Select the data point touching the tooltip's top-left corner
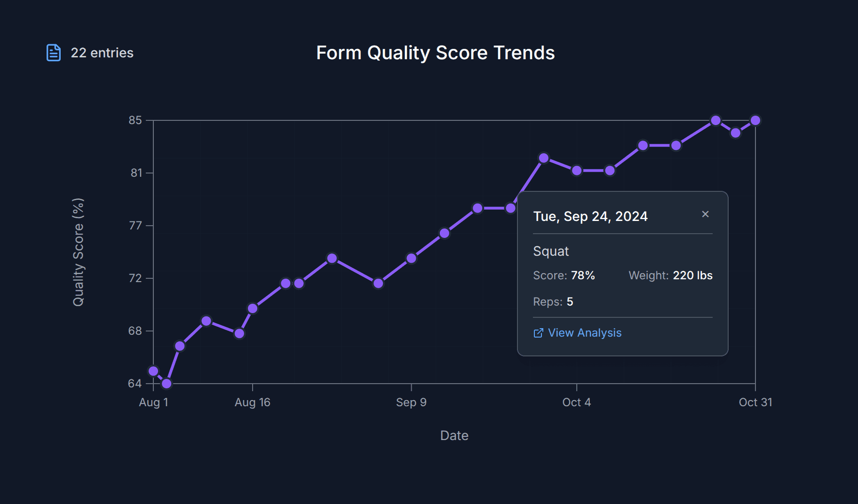 coord(511,208)
